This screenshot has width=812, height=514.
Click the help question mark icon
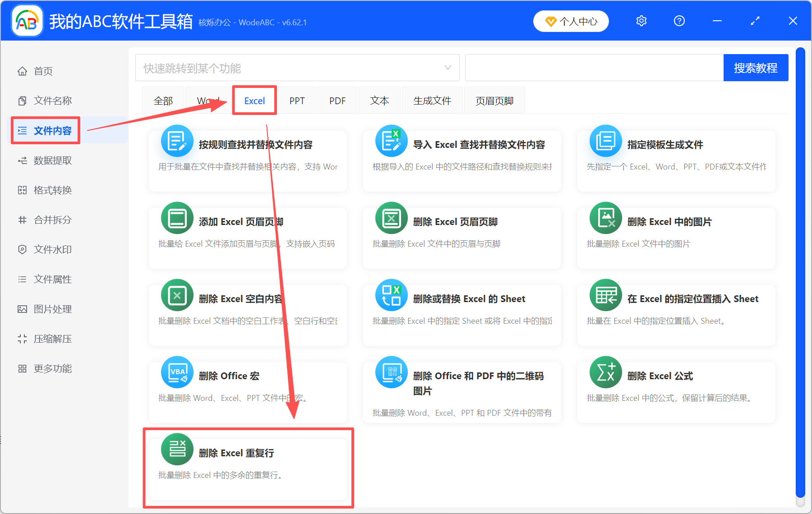point(679,21)
